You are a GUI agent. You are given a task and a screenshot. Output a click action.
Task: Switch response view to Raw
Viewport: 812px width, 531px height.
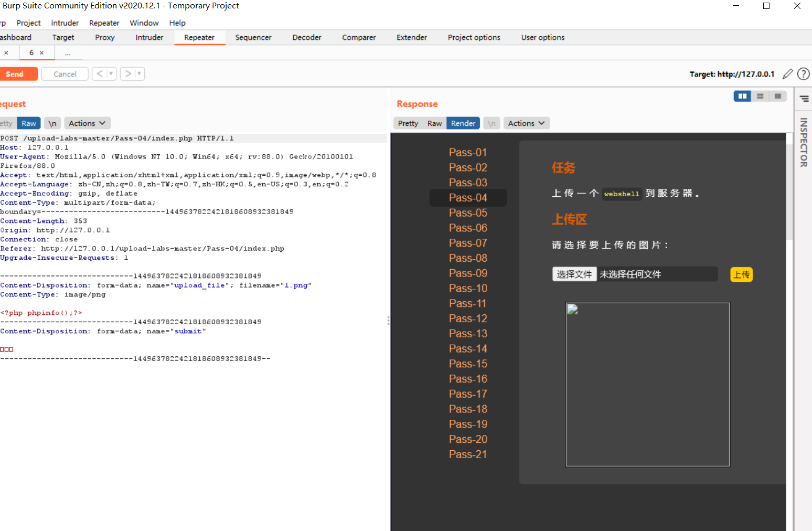tap(434, 123)
